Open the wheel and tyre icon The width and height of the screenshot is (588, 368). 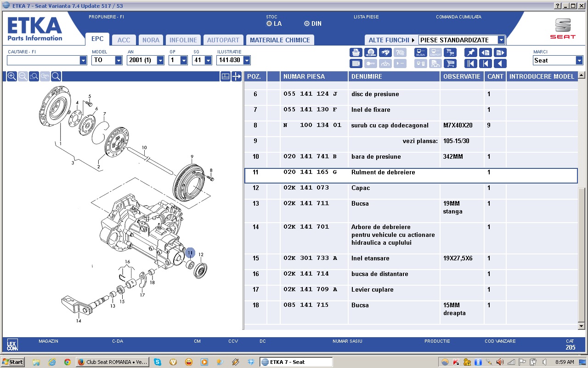(x=371, y=52)
